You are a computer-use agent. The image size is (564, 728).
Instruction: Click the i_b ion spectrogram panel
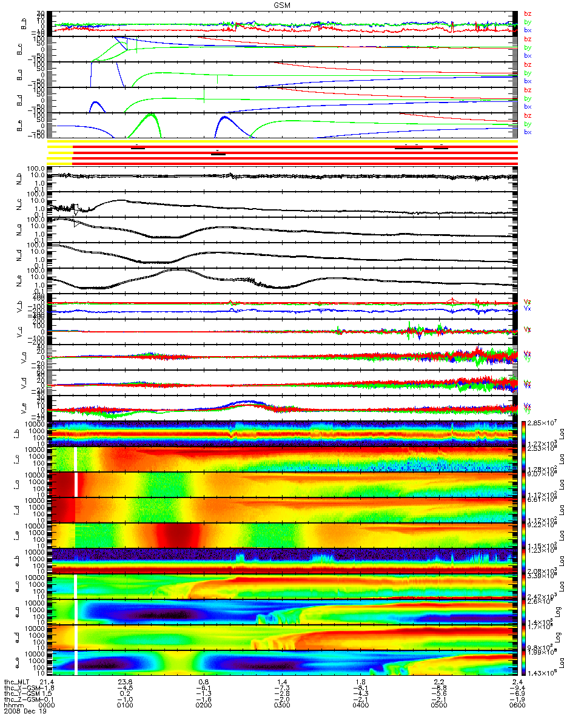281,433
